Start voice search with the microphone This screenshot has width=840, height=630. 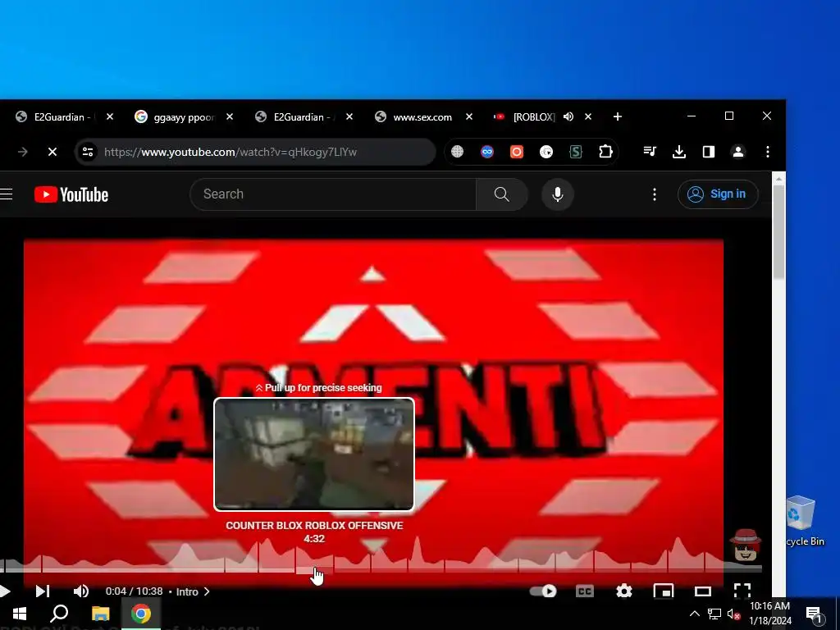558,194
